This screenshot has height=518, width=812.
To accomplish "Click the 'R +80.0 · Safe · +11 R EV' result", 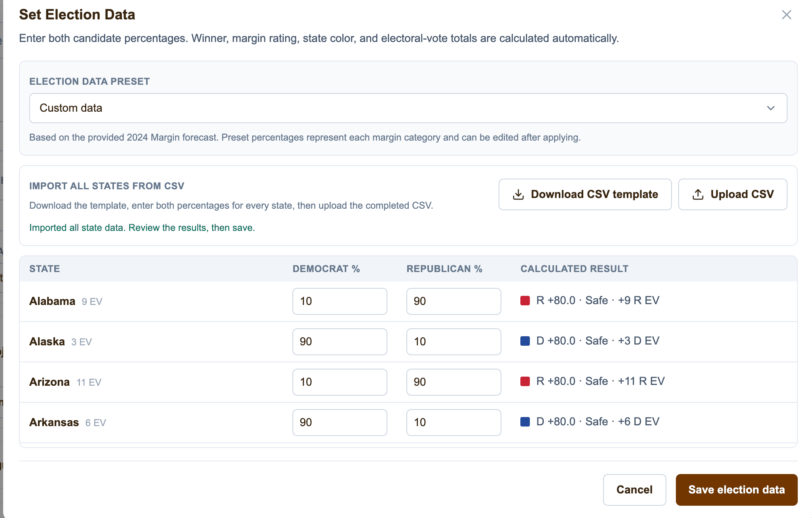I will (600, 381).
